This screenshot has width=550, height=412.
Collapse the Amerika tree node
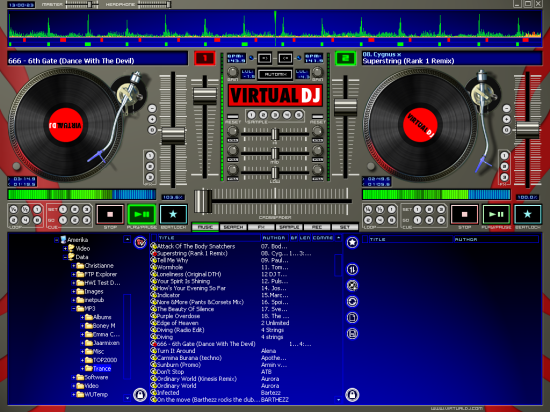[56, 240]
